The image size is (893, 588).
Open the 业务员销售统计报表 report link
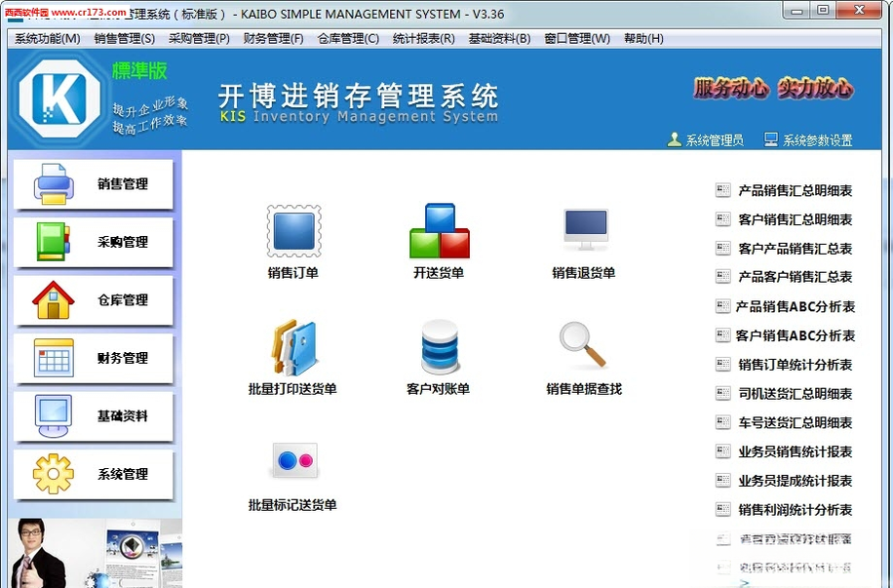(796, 451)
